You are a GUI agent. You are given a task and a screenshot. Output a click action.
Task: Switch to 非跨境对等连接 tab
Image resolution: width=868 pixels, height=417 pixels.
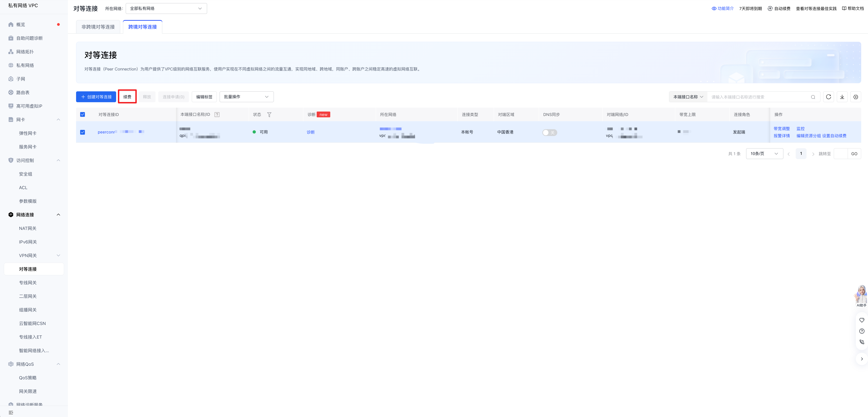click(98, 27)
